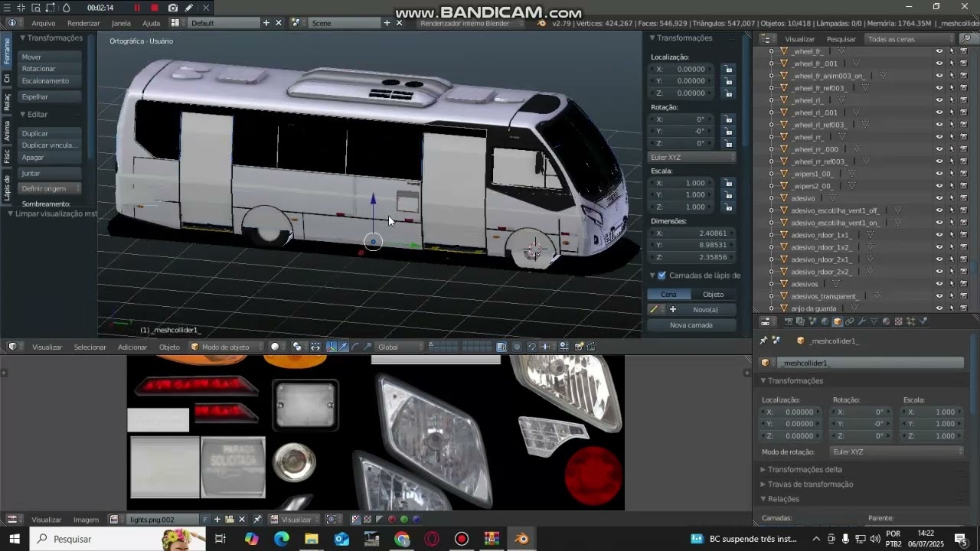Open the Modifiers wrench tab in properties
980x551 pixels.
[861, 321]
